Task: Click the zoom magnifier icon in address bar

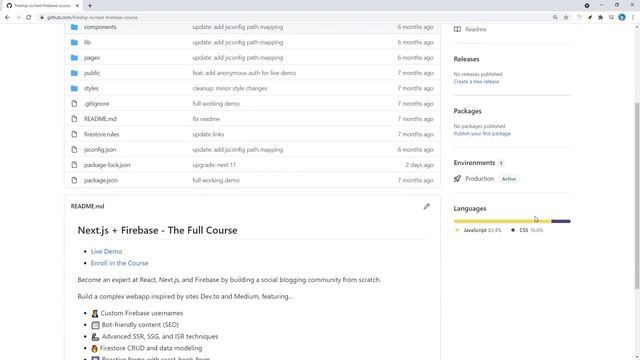Action: click(555, 18)
